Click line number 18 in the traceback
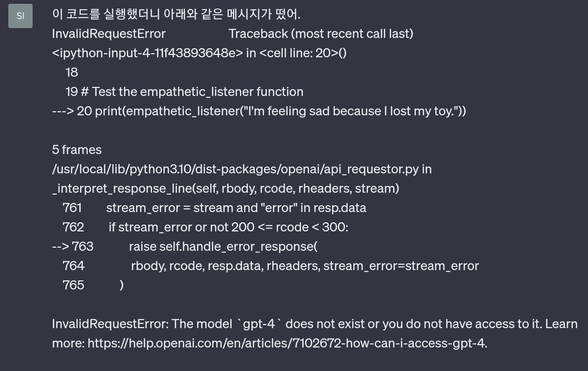Image resolution: width=588 pixels, height=371 pixels. pos(72,72)
